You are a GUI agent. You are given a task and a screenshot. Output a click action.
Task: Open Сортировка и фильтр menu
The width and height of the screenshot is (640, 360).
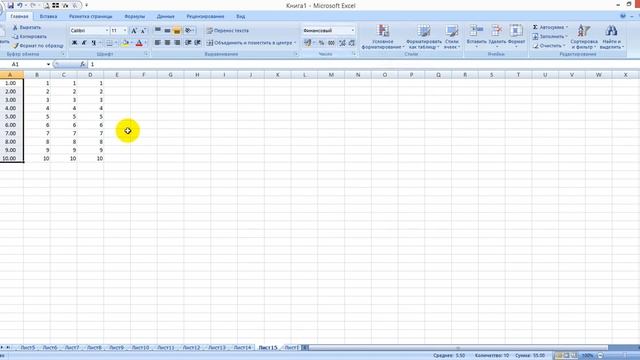point(584,37)
